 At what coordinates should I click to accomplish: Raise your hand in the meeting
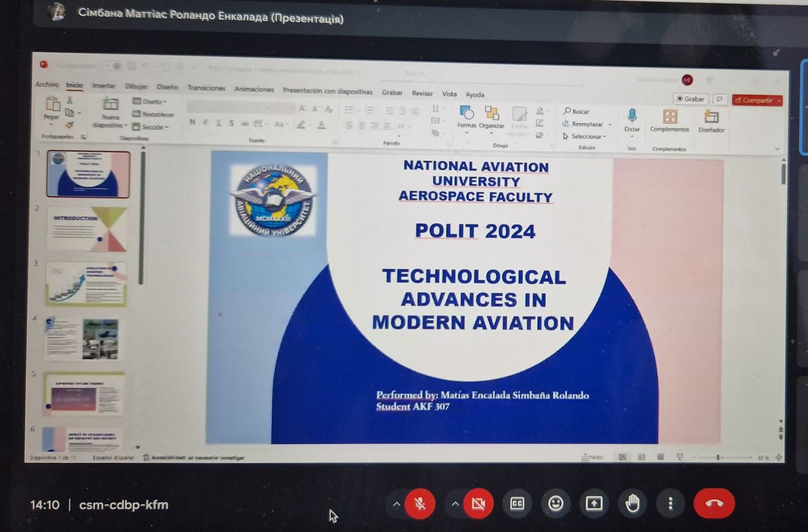coord(632,504)
